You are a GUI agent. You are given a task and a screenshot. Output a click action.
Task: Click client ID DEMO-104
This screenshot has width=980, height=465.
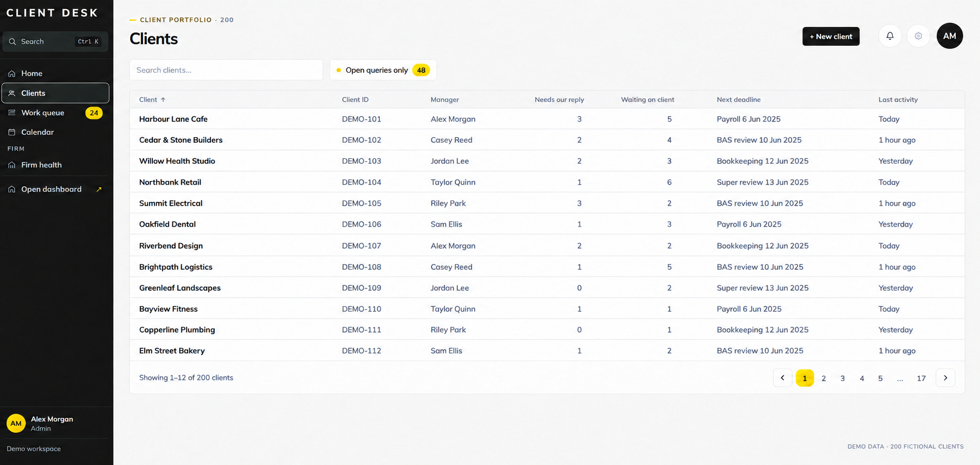(361, 182)
